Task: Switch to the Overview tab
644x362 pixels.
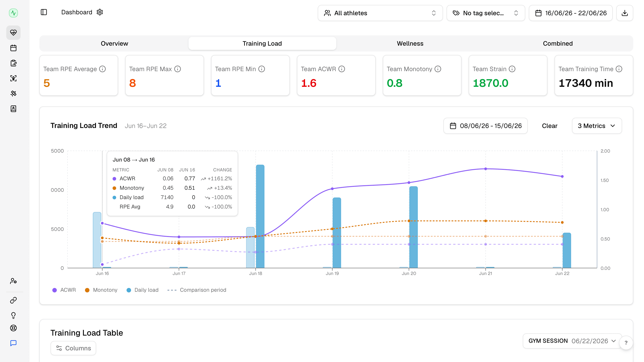Action: coord(114,44)
